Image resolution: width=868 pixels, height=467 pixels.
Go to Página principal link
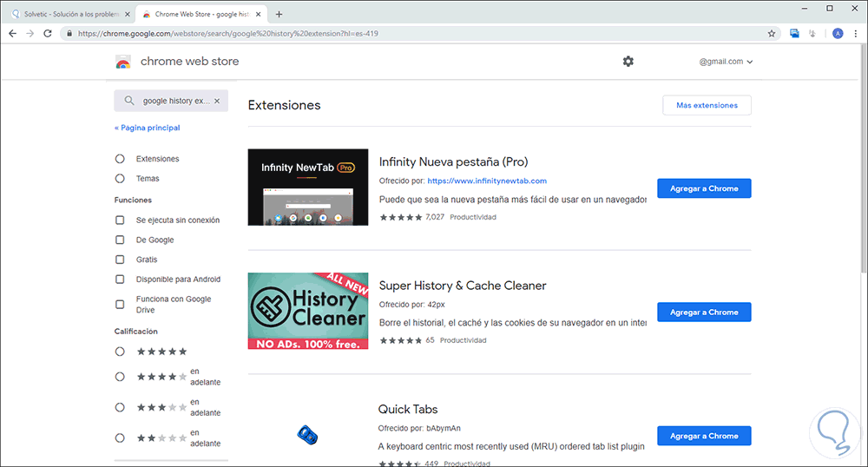(148, 128)
